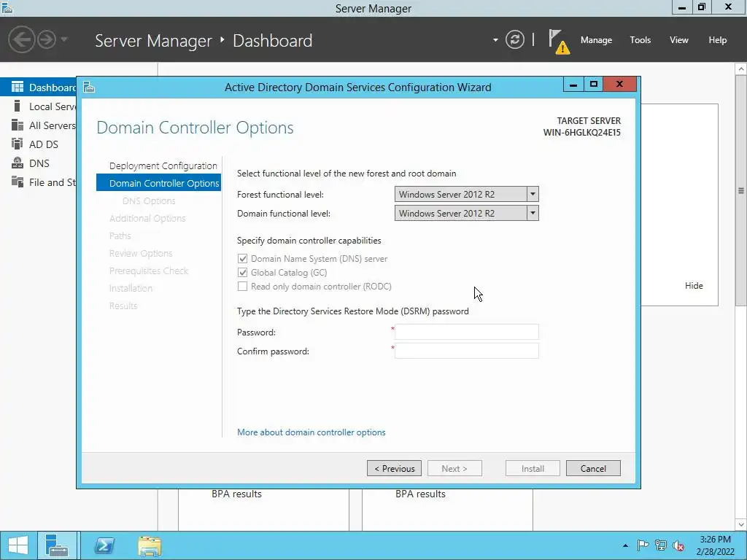Cancel the configuration wizard

click(593, 468)
